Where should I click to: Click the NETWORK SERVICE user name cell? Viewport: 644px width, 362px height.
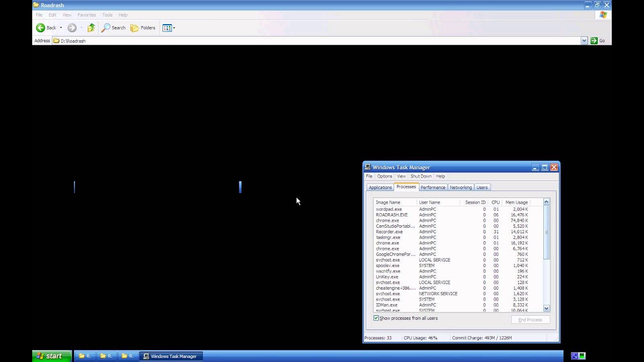coord(438,294)
